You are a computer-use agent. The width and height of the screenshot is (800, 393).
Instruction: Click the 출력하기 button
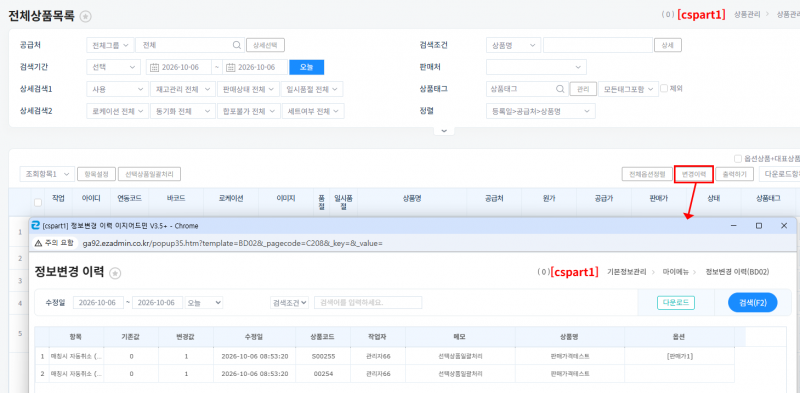734,174
